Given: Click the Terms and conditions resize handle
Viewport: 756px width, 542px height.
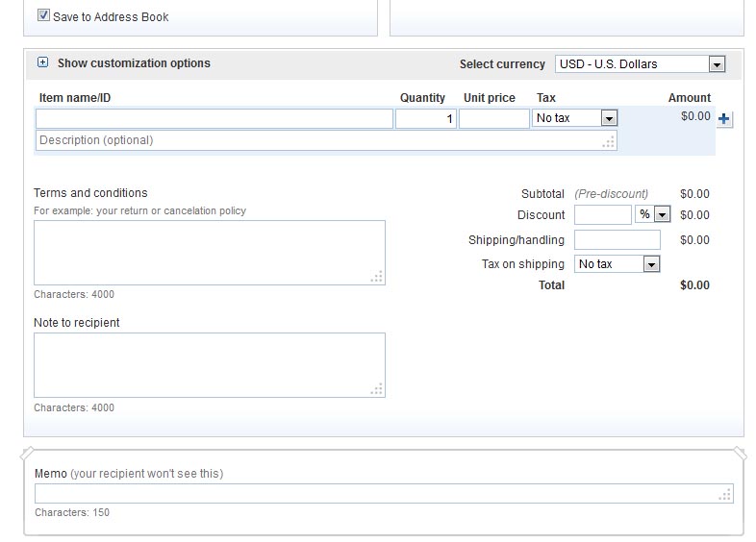Looking at the screenshot, I should (x=377, y=277).
